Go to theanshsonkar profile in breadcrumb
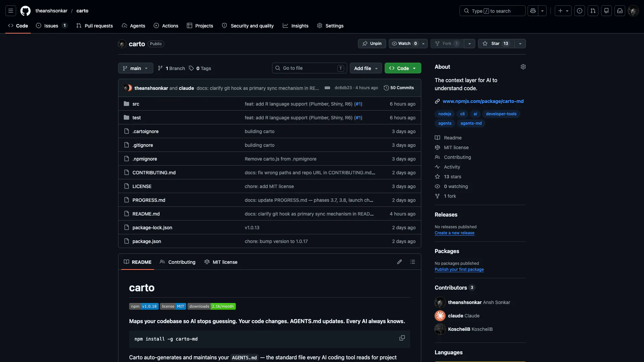This screenshot has height=362, width=644. point(51,11)
